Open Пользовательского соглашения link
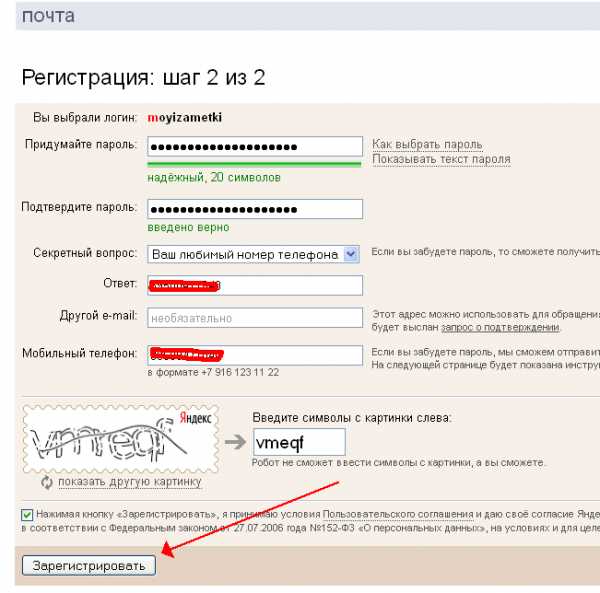Viewport: 600px width, 593px height. pos(398,514)
